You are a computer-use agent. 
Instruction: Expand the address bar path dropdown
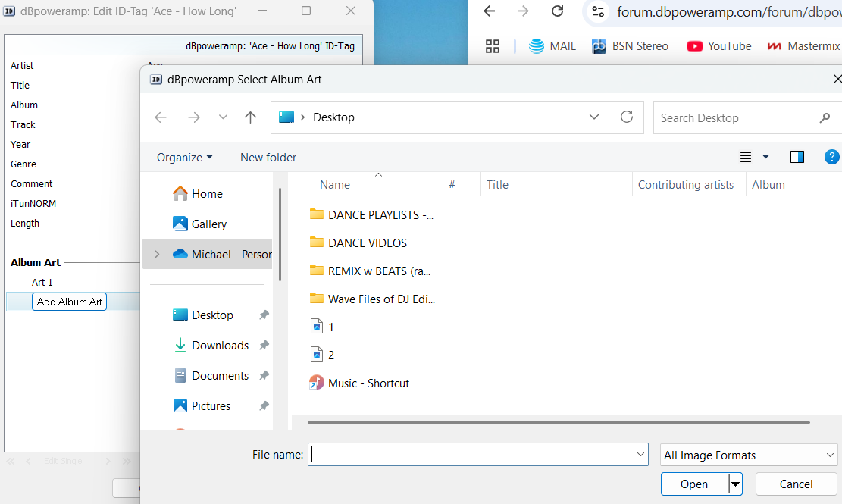tap(594, 117)
